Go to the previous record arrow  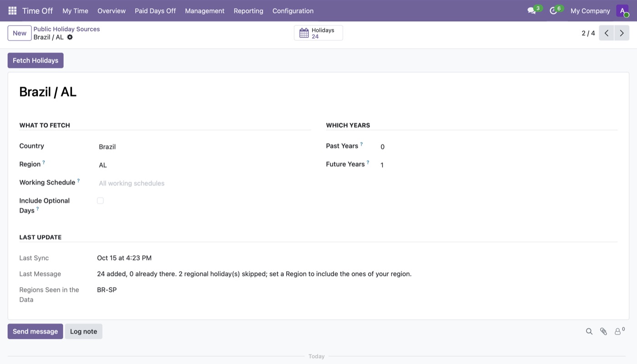pos(607,33)
